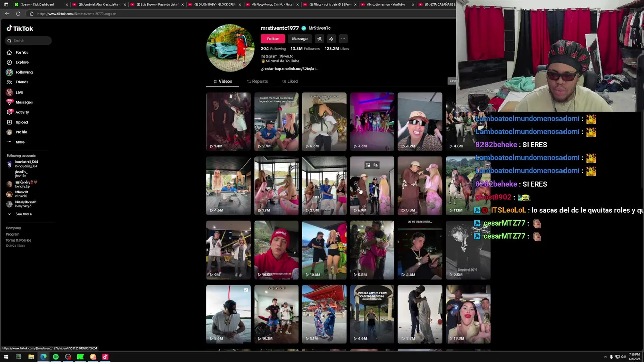Viewport: 644px width, 362px height.
Task: Open the Activity notifications
Action: pyautogui.click(x=22, y=112)
